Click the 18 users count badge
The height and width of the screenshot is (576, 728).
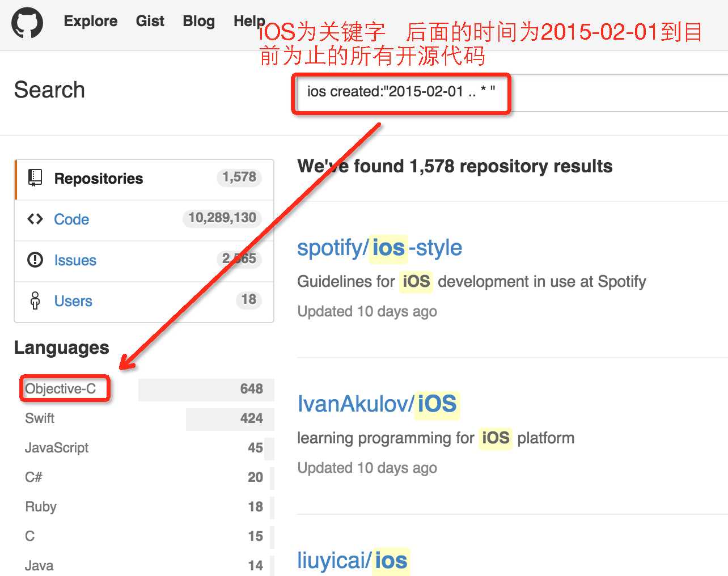click(249, 300)
